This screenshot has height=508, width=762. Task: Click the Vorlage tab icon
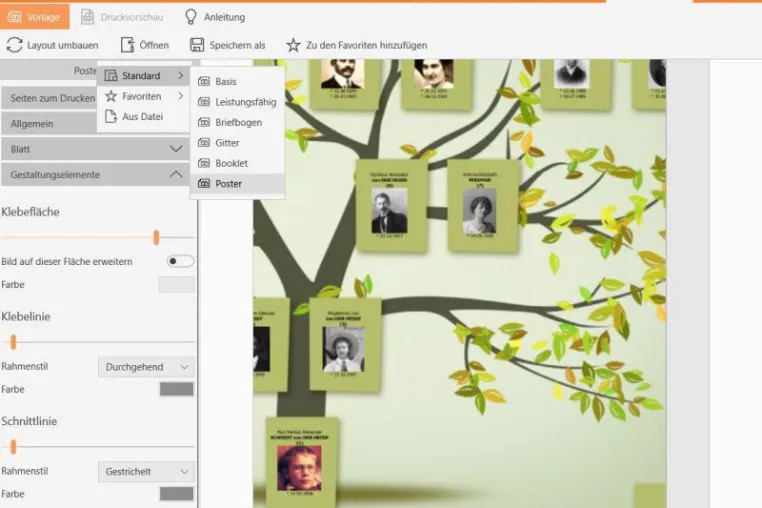point(15,17)
